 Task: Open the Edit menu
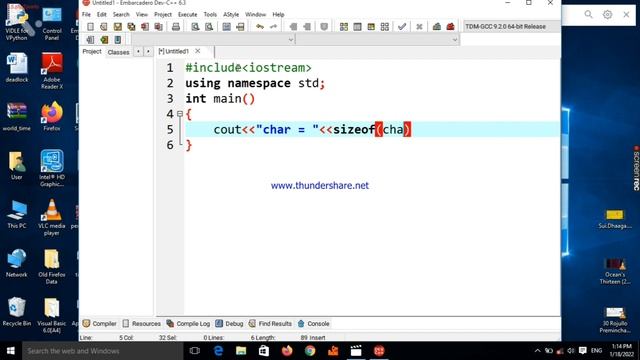point(101,14)
